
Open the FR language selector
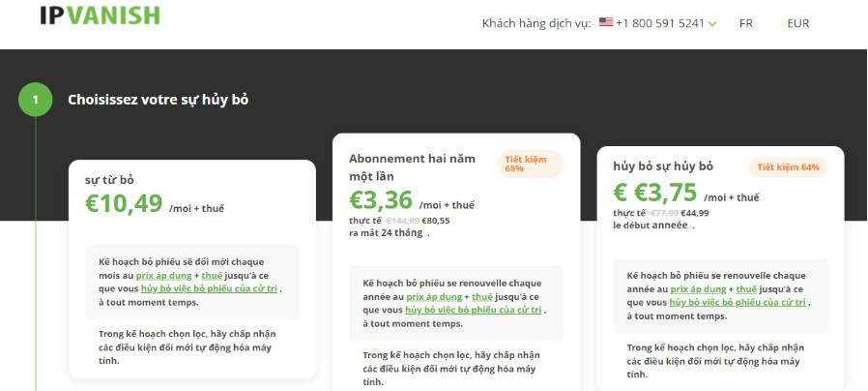point(745,23)
